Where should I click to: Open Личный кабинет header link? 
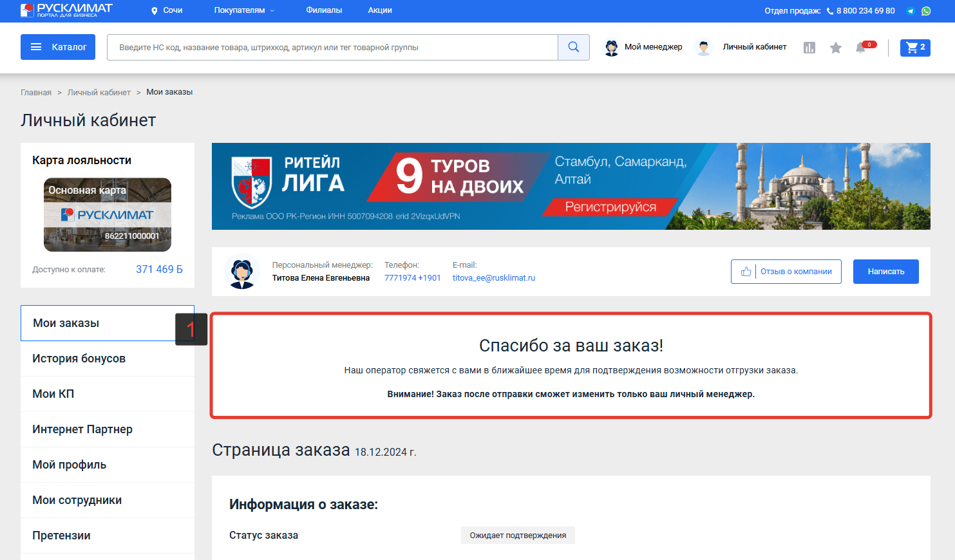pos(755,47)
